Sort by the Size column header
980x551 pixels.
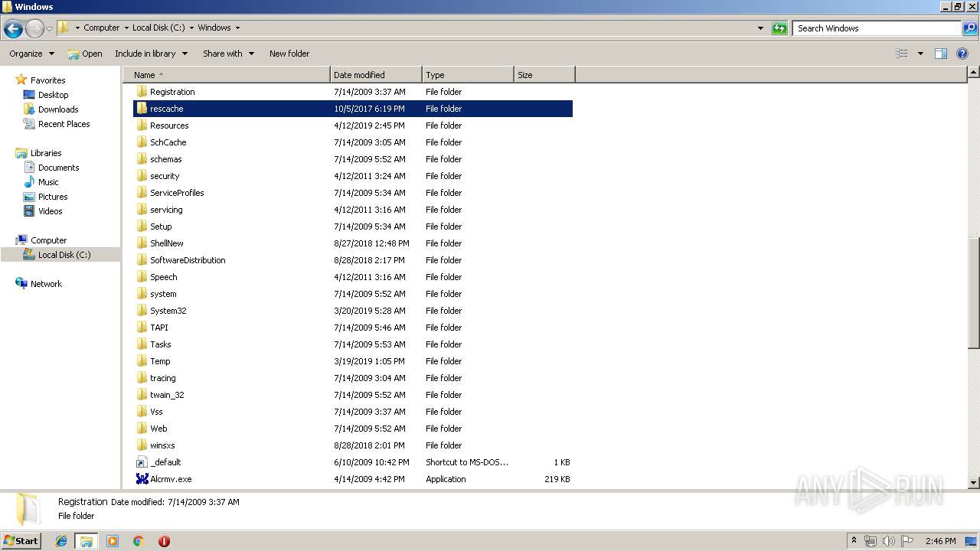(544, 75)
